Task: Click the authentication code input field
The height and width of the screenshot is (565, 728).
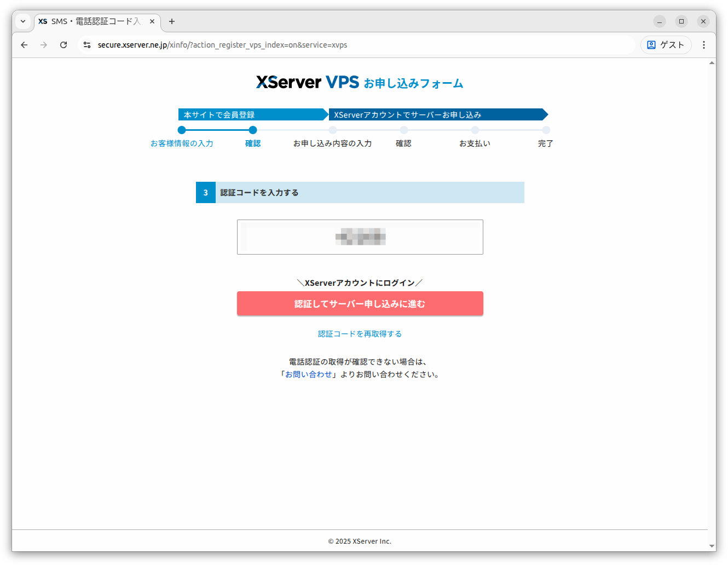Action: tap(360, 237)
